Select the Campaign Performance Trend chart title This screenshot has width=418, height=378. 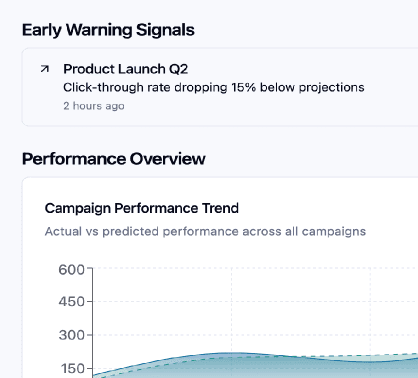142,208
